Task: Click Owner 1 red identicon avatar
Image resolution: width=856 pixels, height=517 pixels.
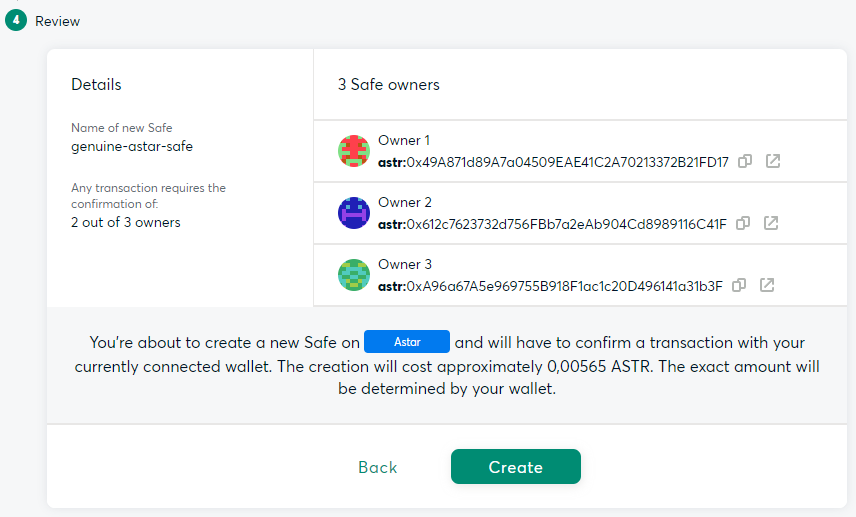Action: (354, 151)
